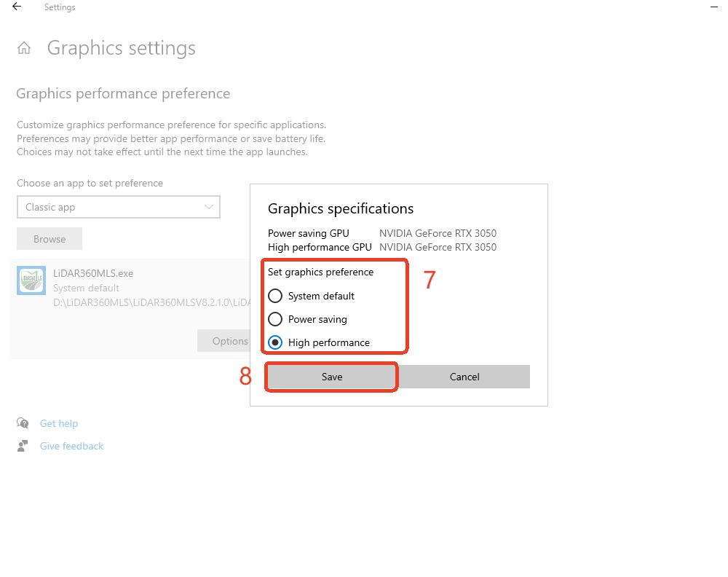Minimize the Settings window
Screen dimensions: 728x577
(x=714, y=7)
